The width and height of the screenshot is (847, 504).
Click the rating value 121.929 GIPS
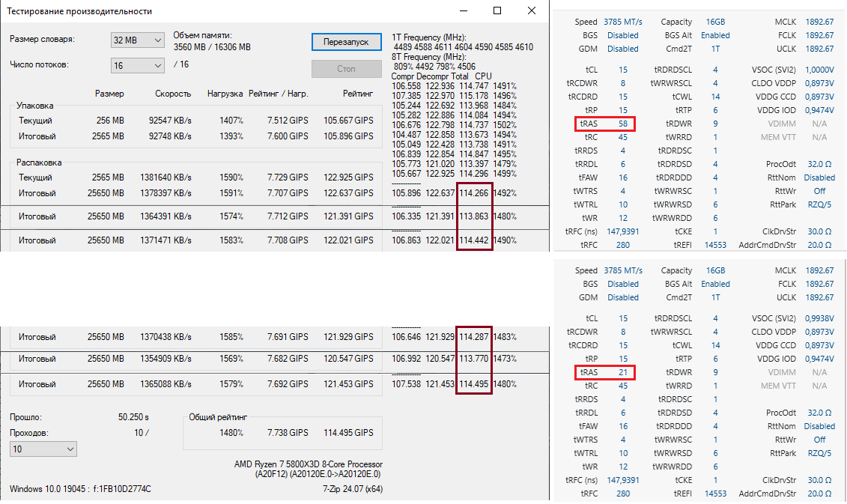pyautogui.click(x=348, y=336)
